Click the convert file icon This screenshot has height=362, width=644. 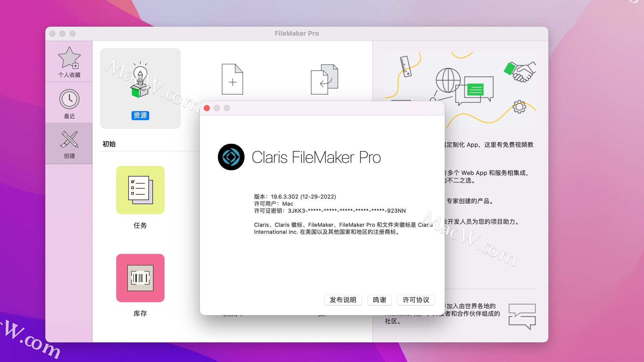pyautogui.click(x=324, y=79)
